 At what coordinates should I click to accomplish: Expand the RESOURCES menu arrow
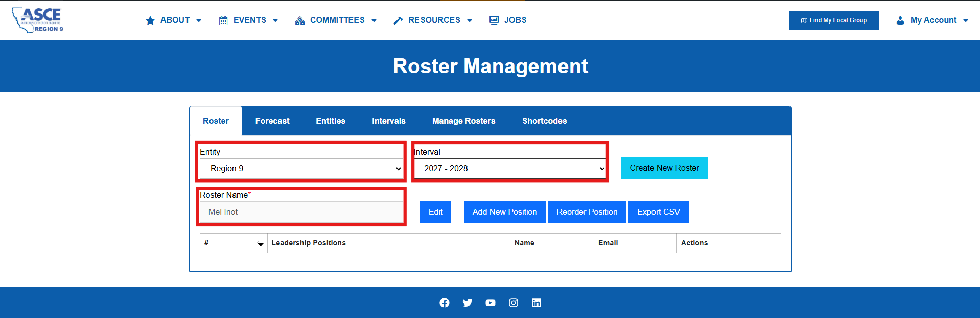(470, 21)
